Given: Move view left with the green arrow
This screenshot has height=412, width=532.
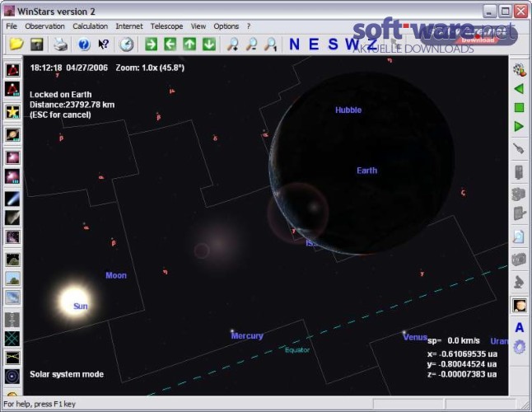Looking at the screenshot, I should click(x=170, y=44).
